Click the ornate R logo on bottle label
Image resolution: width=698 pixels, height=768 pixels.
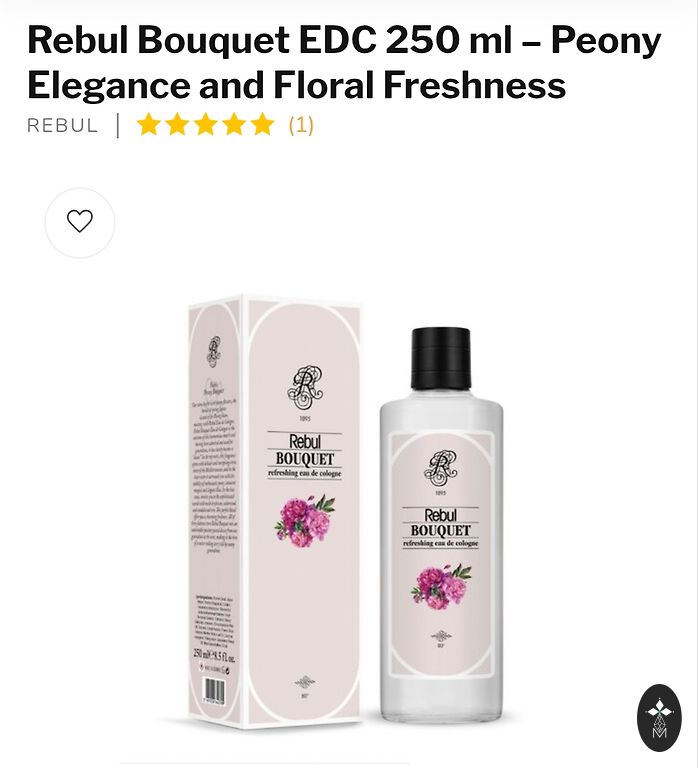tap(440, 468)
